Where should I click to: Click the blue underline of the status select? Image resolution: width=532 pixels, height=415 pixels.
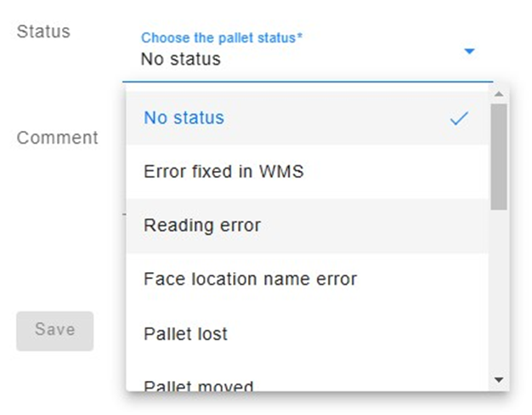tap(308, 82)
